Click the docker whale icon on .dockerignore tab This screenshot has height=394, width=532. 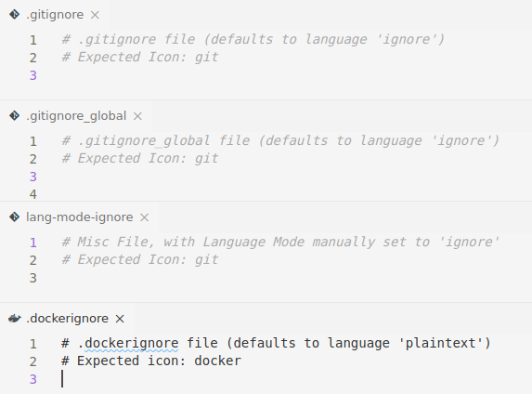point(15,319)
